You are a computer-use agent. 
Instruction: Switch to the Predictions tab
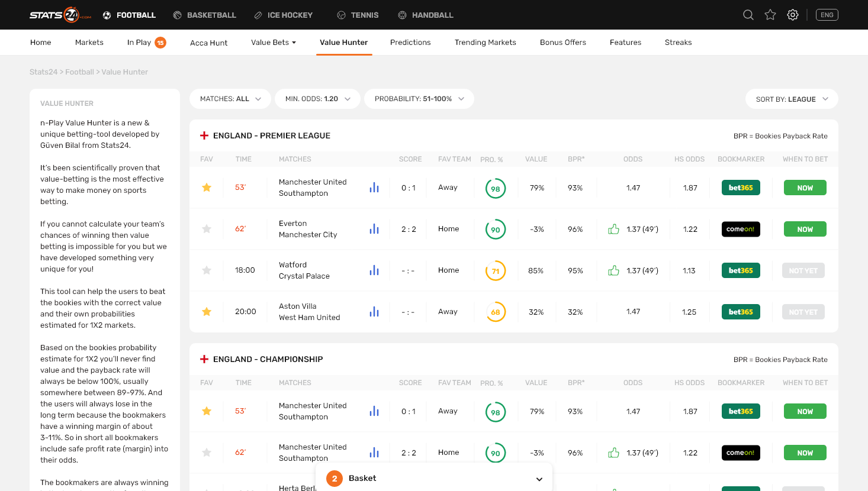point(410,43)
